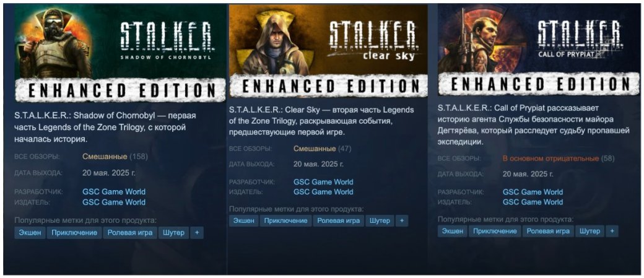Select Шутер tag under Shadow of Chornobyl

tap(174, 233)
